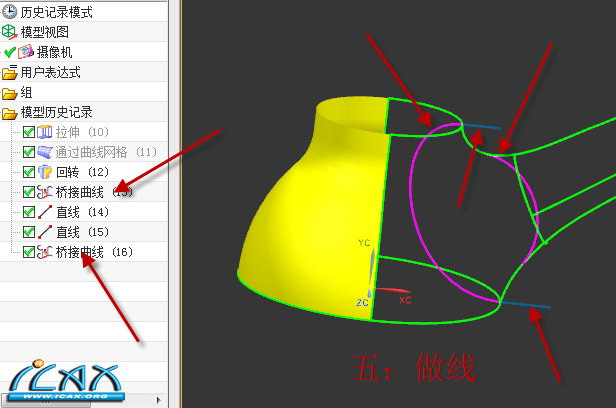This screenshot has height=408, width=616.
Task: Select the 直线 (15) feature label
Action: point(82,232)
